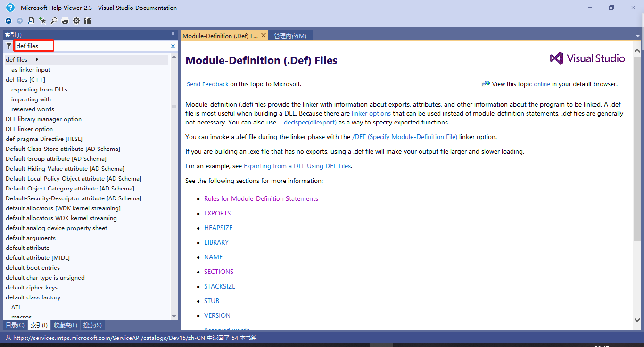Select 'def files [C++]' index entry
The image size is (644, 347).
(25, 79)
